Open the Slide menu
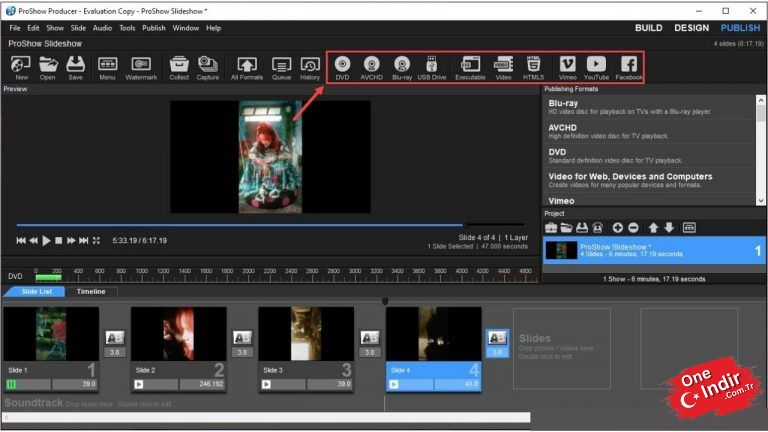This screenshot has height=432, width=768. 78,28
